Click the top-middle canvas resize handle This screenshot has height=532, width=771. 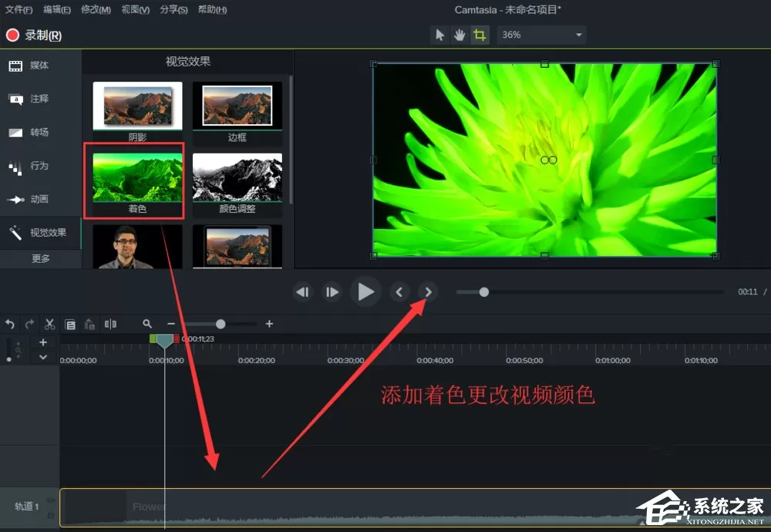(x=544, y=64)
